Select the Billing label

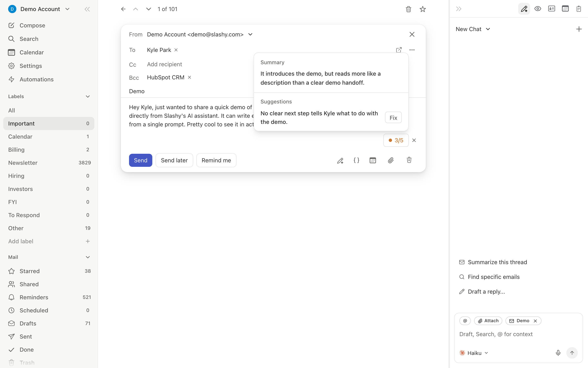coord(49,150)
